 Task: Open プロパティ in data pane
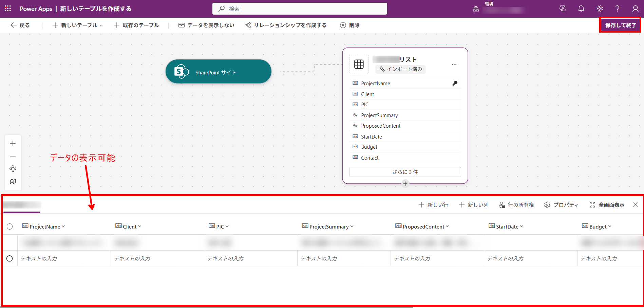(x=562, y=205)
